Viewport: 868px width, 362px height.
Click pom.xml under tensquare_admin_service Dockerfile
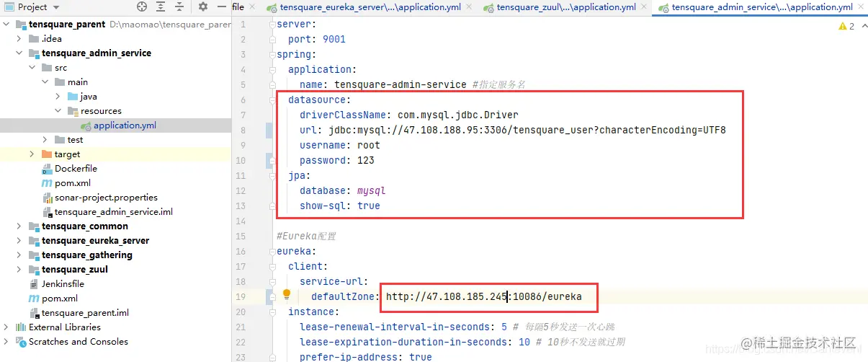tap(73, 182)
